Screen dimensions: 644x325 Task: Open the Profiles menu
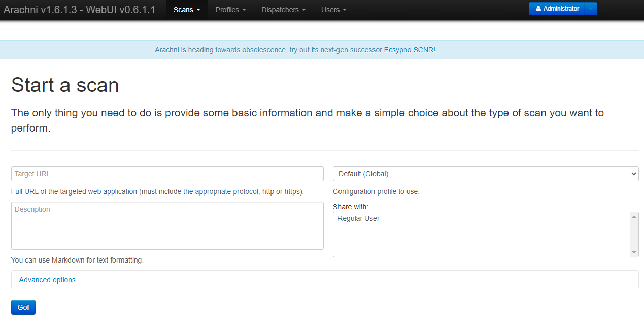point(230,10)
